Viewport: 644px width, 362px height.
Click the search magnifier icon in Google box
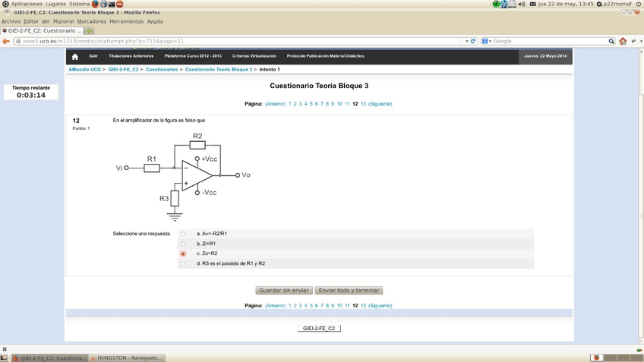(611, 41)
